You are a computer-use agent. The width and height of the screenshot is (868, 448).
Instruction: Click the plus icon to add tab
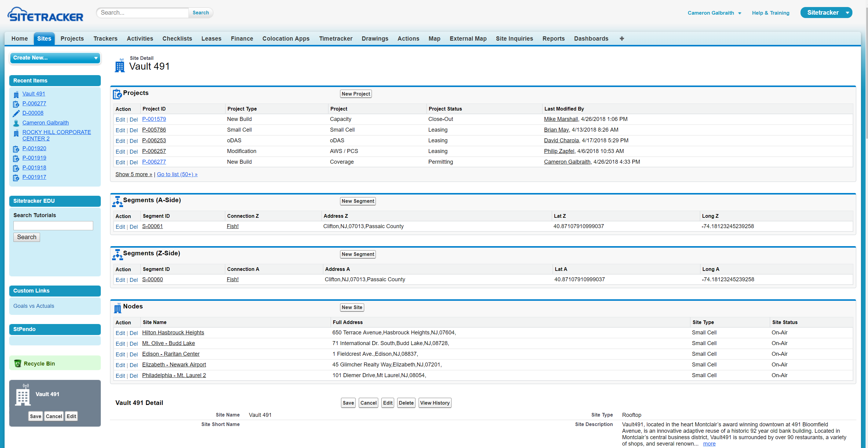point(621,38)
